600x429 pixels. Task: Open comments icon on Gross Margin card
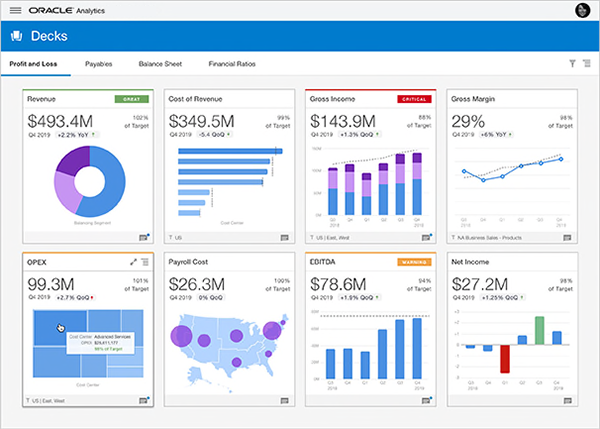tap(567, 238)
